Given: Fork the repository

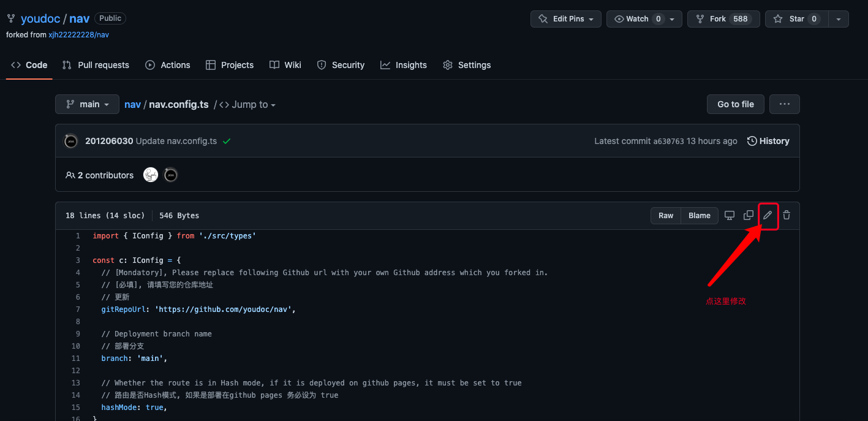Looking at the screenshot, I should pos(723,19).
